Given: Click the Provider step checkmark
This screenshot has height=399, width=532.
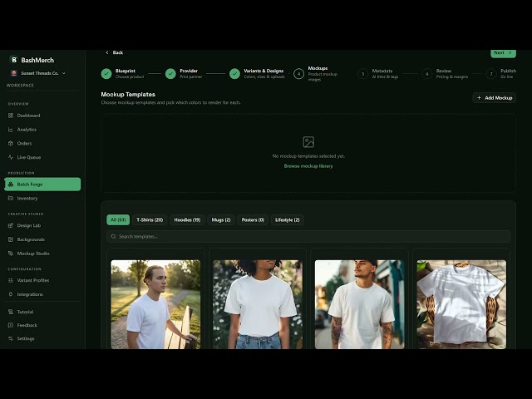Looking at the screenshot, I should pyautogui.click(x=170, y=74).
